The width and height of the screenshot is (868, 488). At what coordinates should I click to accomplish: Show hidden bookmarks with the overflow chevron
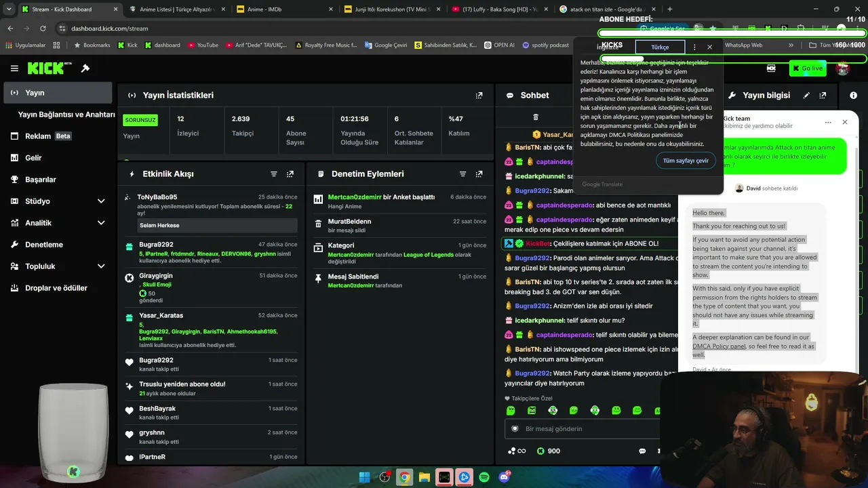tap(791, 45)
